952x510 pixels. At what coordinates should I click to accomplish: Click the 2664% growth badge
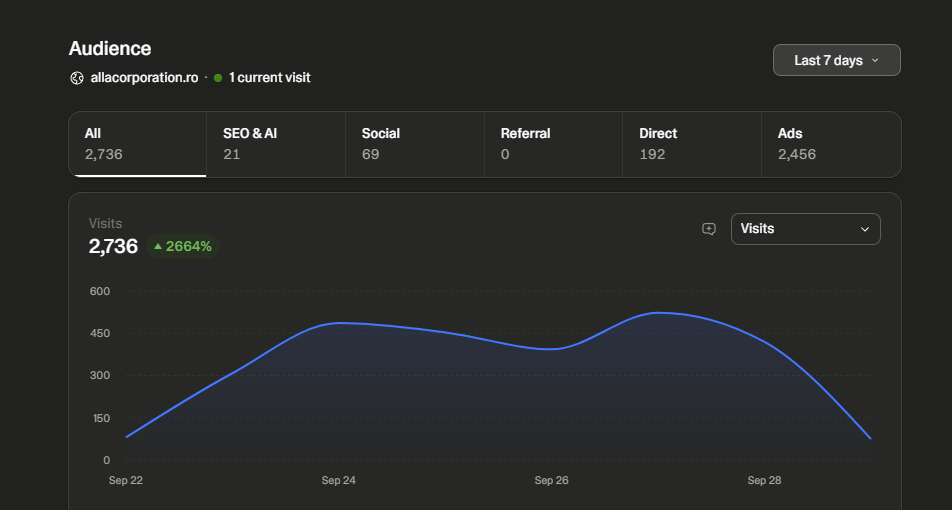point(183,246)
